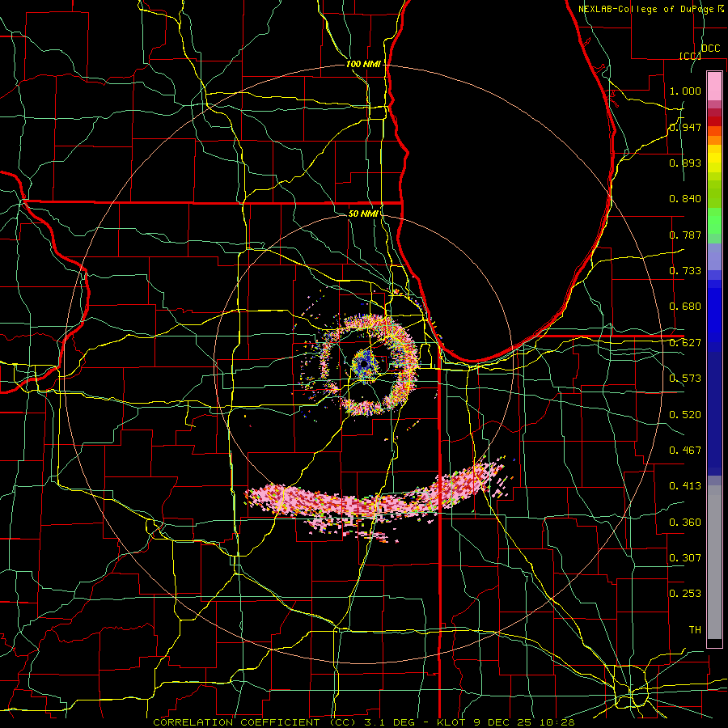Click the blue radar site center echo

pos(365,365)
